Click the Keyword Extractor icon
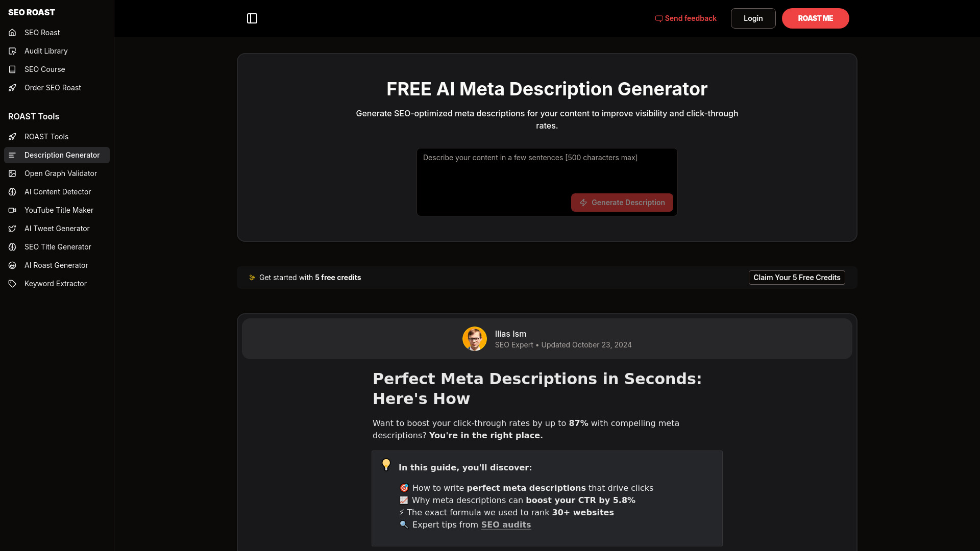 12,283
